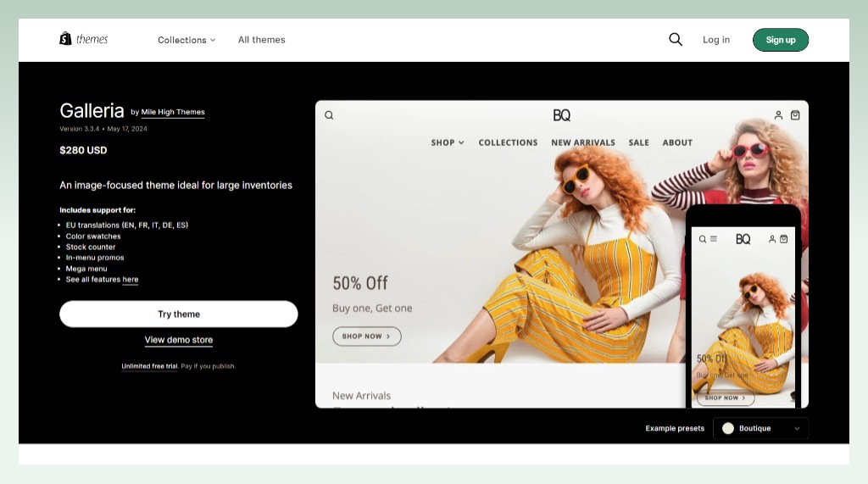Click the EU translations feature item
868x484 pixels.
(x=127, y=225)
